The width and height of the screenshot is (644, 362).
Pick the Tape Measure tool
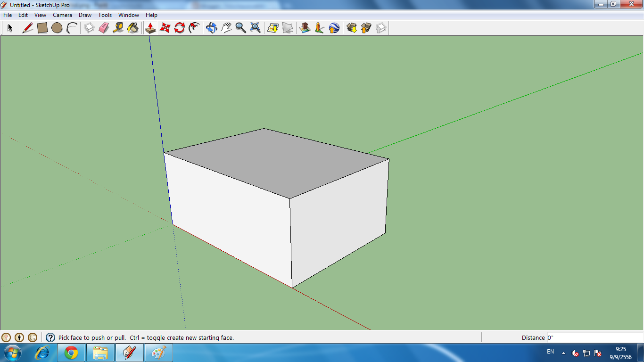118,28
